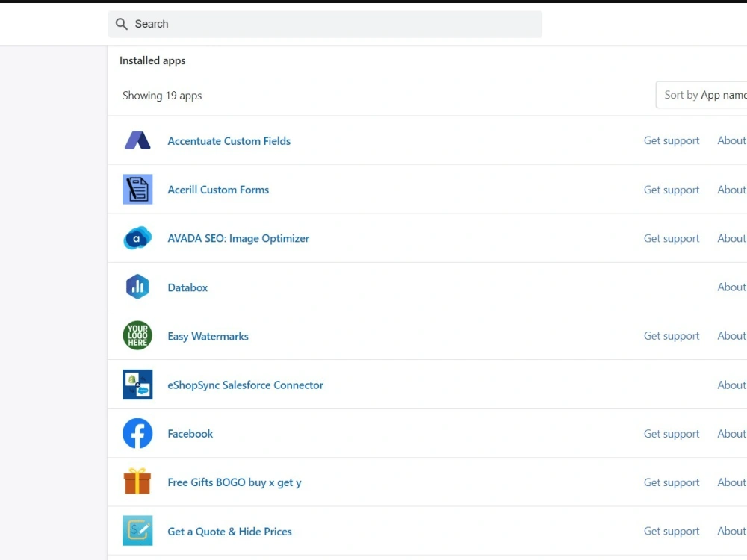Image resolution: width=747 pixels, height=560 pixels.
Task: Click the Free Gifts BOGO gift icon
Action: [137, 482]
